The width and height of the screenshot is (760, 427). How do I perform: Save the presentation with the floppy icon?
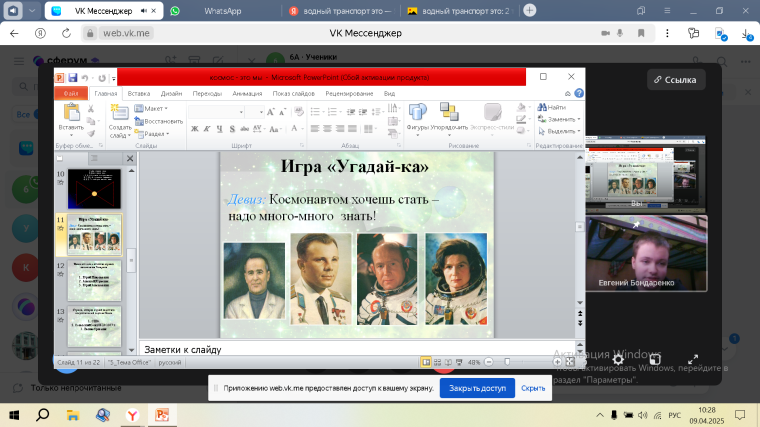[x=73, y=78]
